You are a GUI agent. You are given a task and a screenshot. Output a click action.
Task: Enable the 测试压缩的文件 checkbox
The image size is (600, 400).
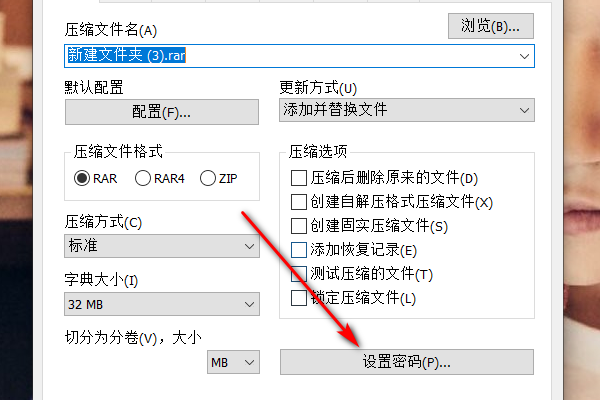[298, 274]
